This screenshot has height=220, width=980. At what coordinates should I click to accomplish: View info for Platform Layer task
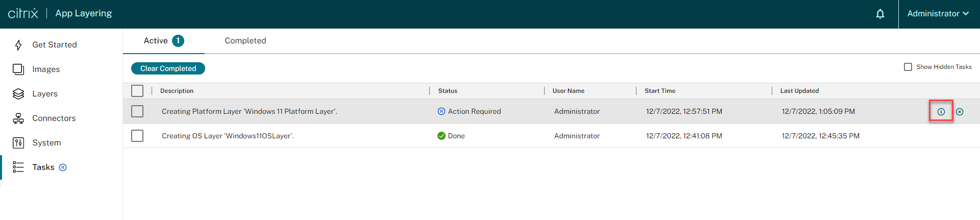coord(941,112)
